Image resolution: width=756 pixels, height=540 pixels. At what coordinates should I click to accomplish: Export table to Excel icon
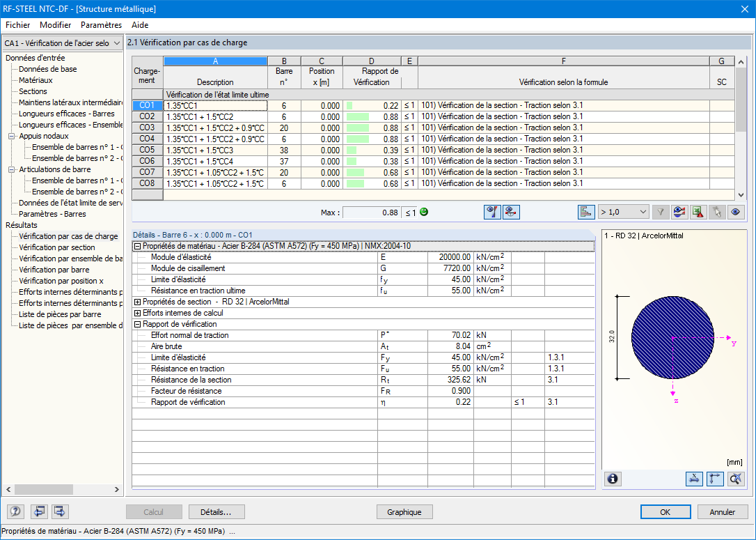point(698,212)
